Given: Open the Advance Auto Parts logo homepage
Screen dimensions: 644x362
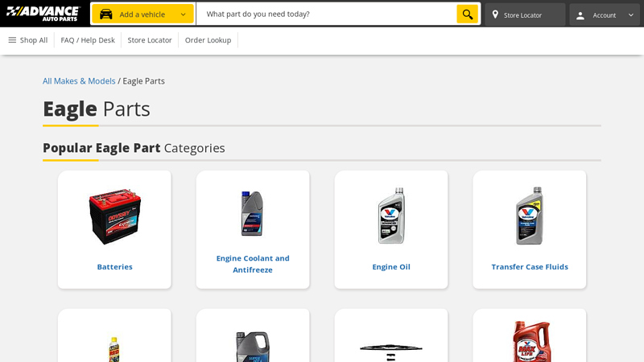Looking at the screenshot, I should [43, 14].
